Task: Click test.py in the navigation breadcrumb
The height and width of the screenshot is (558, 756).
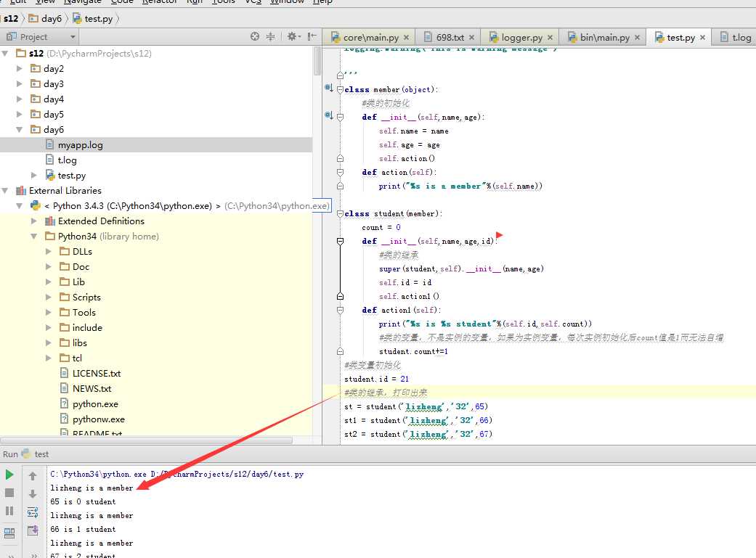Action: click(93, 19)
